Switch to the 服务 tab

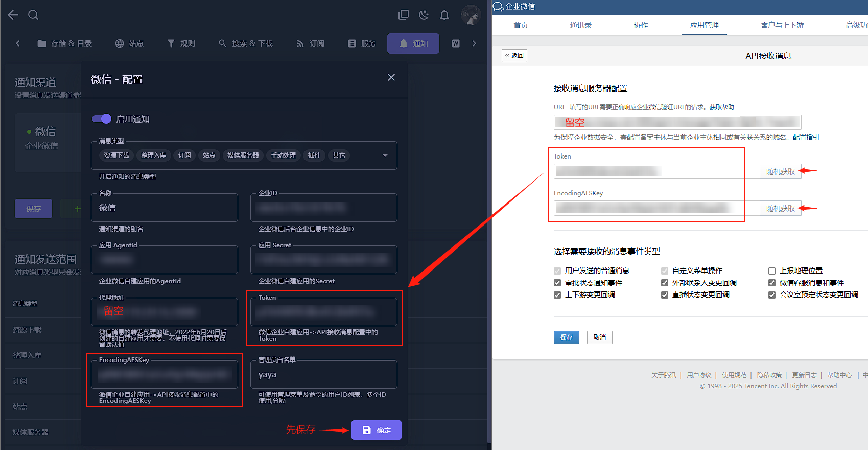click(x=362, y=43)
